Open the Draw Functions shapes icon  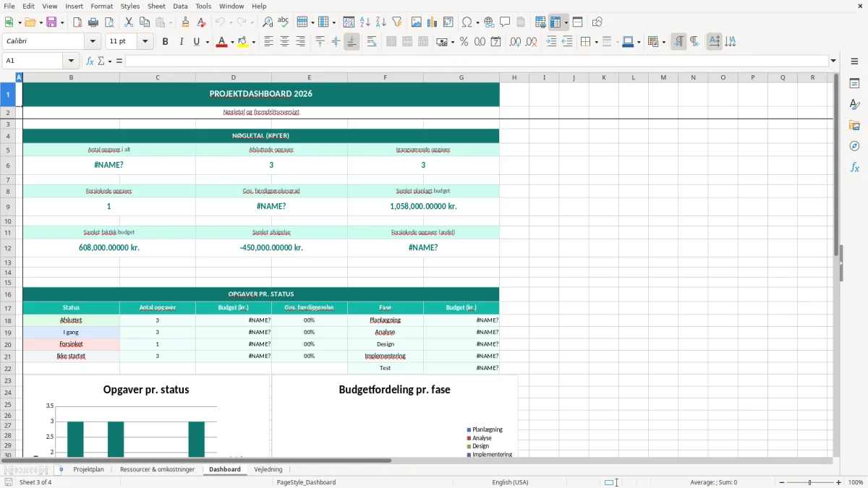click(x=597, y=22)
